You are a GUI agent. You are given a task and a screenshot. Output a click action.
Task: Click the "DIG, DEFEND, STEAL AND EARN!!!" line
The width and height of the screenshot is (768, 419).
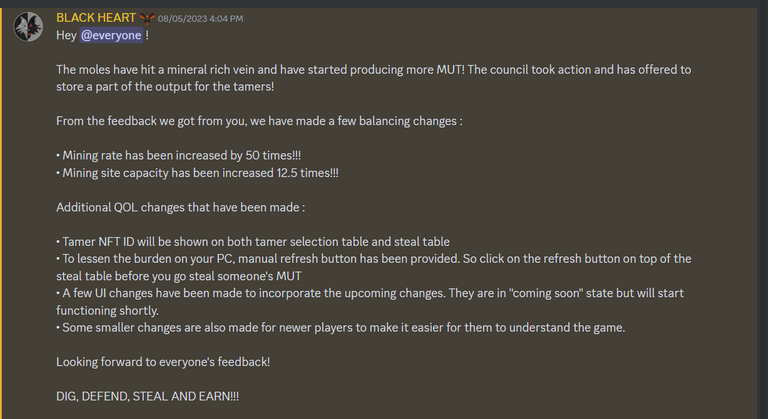tap(147, 396)
